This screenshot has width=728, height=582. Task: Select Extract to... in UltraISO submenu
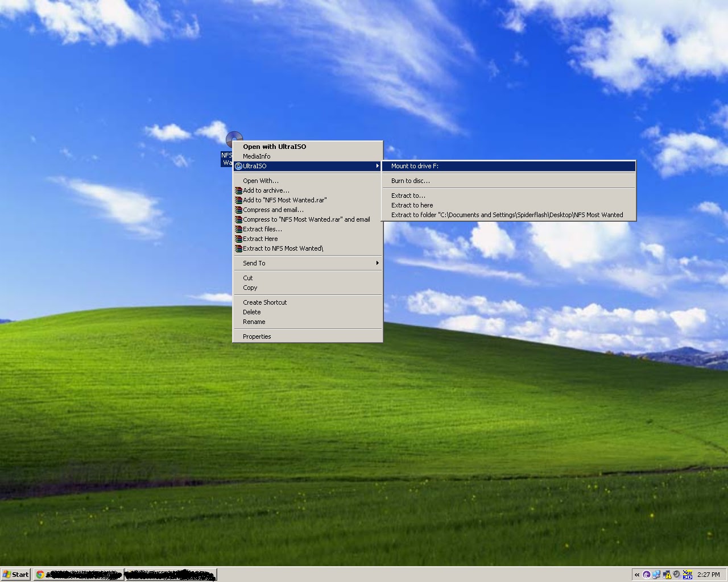coord(509,196)
